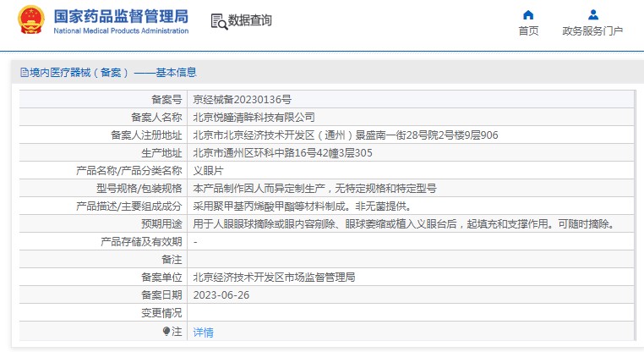Viewport: 644px width, 352px height.
Task: Select filing authority 北京经济技术开发区市场监督管理局
Action: pyautogui.click(x=274, y=278)
